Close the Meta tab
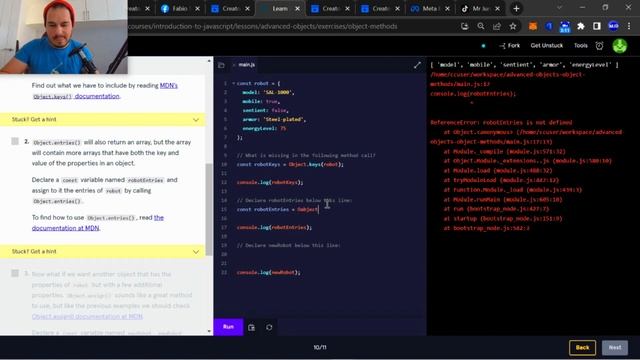This screenshot has height=360, width=640. click(x=447, y=9)
